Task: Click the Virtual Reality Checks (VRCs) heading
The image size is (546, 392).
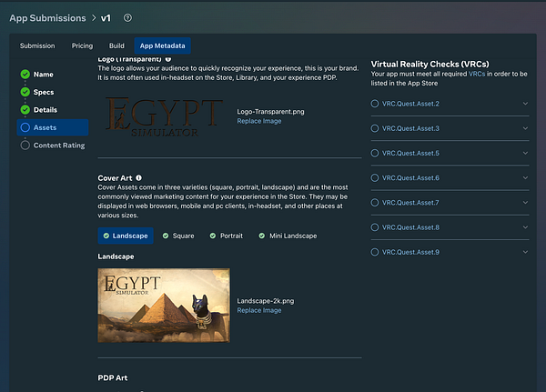Action: click(430, 64)
